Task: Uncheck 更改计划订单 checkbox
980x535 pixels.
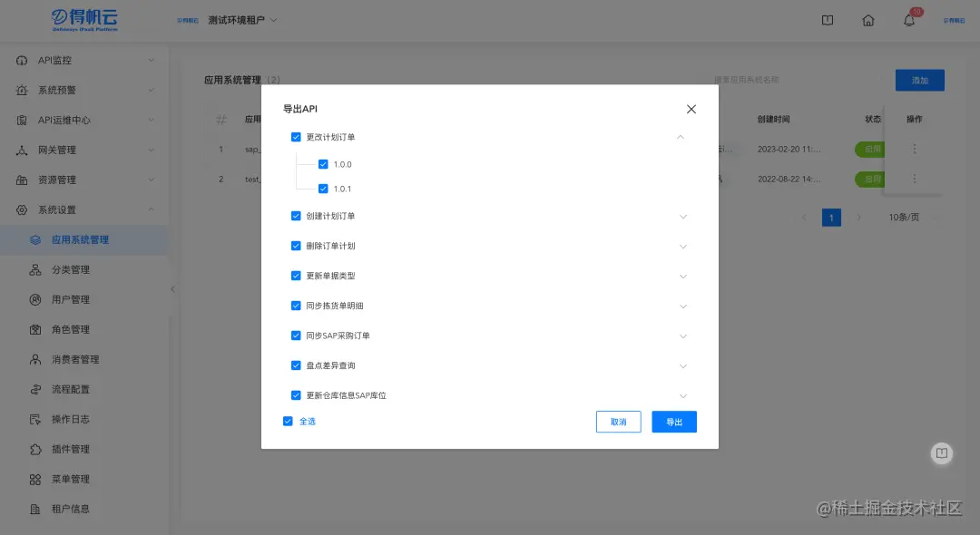Action: (296, 137)
